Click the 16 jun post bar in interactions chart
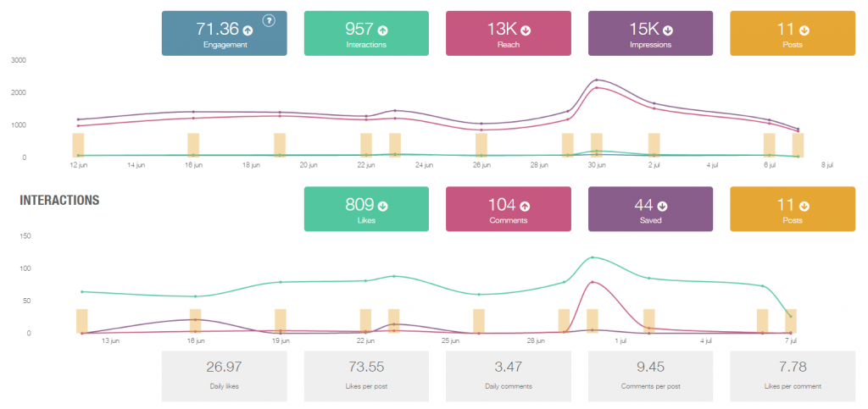This screenshot has height=409, width=868. coord(195,321)
